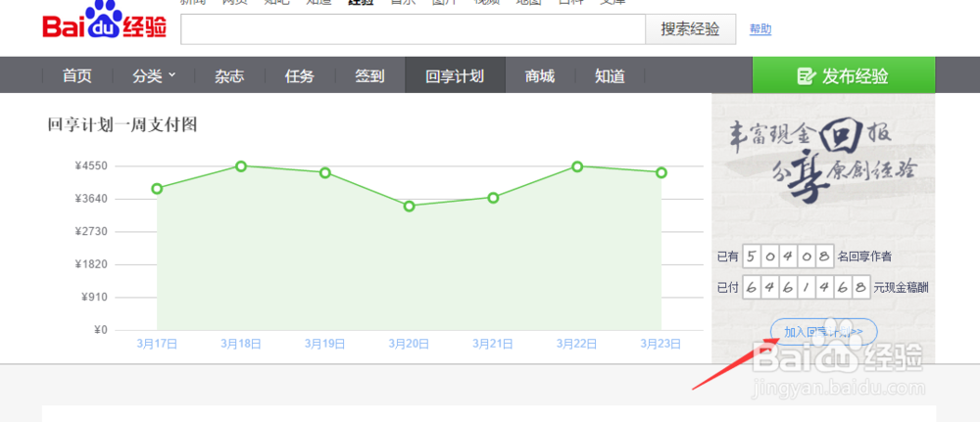
Task: Click the 3月19日 axis label
Action: click(x=325, y=344)
